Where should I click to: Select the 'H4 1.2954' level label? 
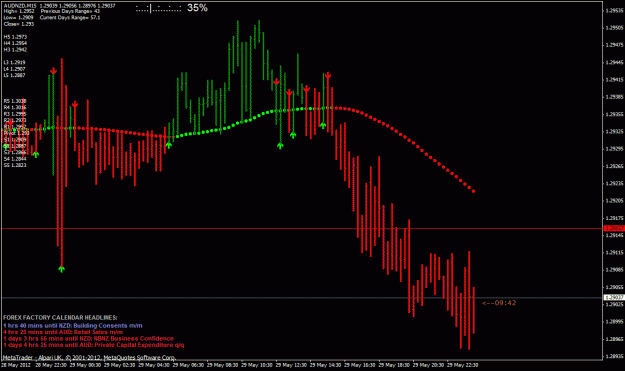click(x=15, y=43)
